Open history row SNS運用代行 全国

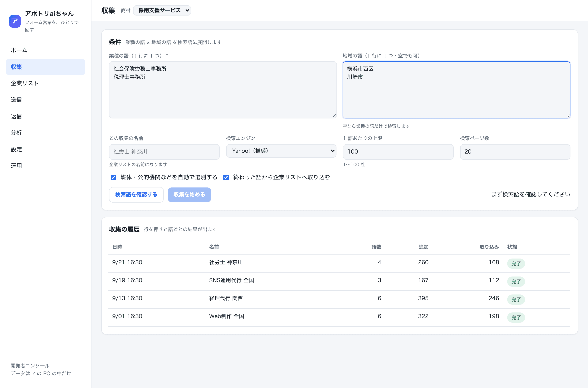point(339,282)
